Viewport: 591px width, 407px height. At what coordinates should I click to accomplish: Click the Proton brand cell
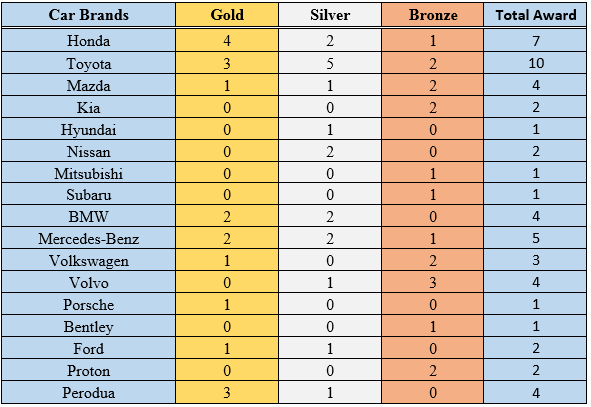click(89, 370)
